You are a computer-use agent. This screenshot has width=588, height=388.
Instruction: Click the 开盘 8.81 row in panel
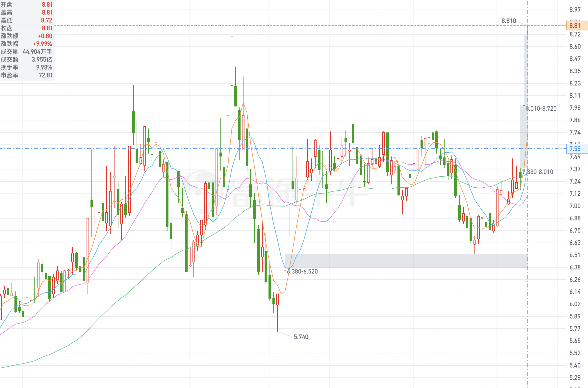pyautogui.click(x=26, y=4)
